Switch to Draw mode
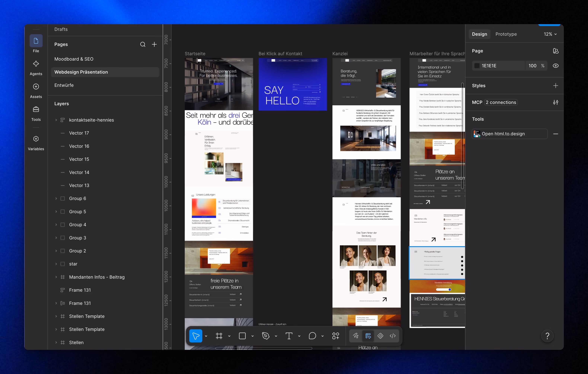 tap(356, 336)
